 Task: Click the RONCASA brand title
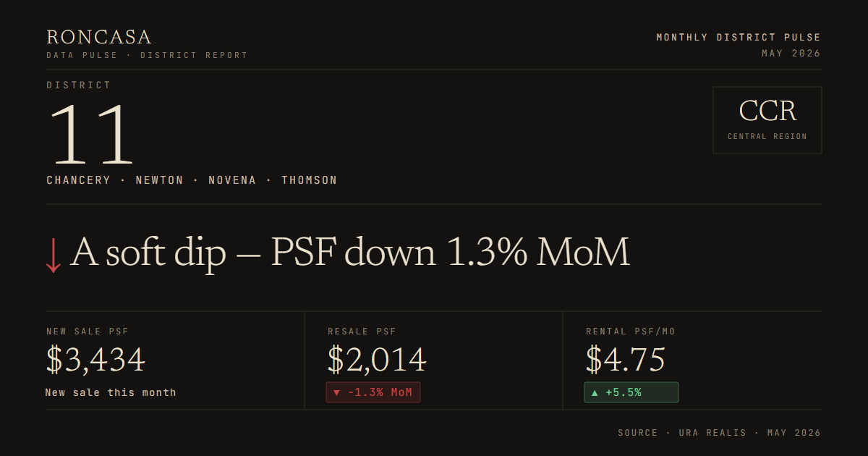(x=99, y=37)
